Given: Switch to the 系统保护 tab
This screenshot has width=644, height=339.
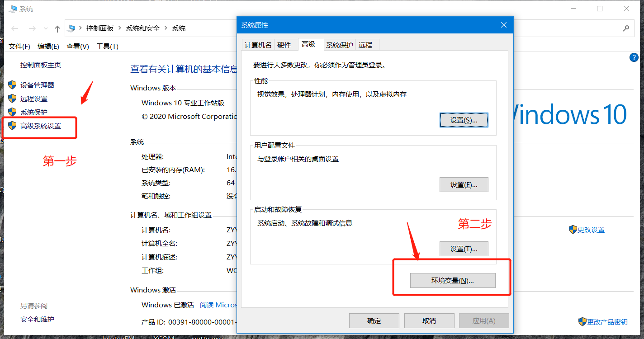Looking at the screenshot, I should pos(340,45).
